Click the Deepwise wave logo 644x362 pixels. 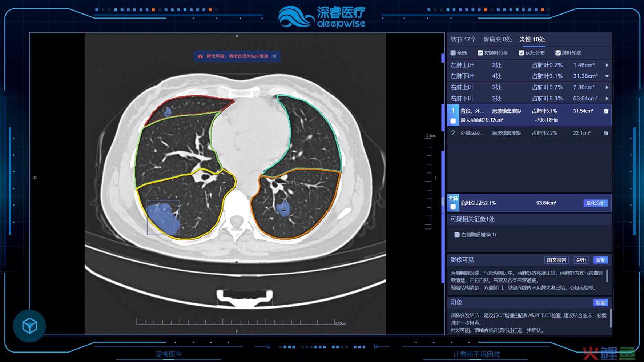pyautogui.click(x=295, y=17)
